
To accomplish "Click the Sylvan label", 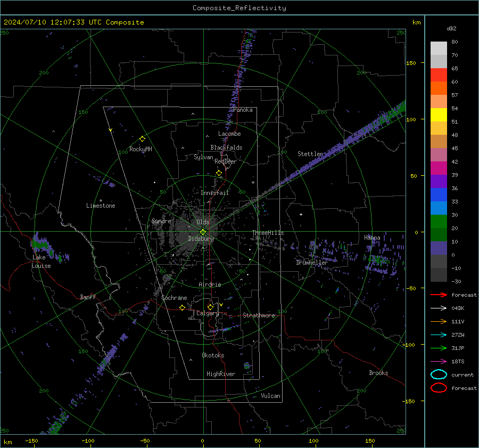I will coord(203,157).
